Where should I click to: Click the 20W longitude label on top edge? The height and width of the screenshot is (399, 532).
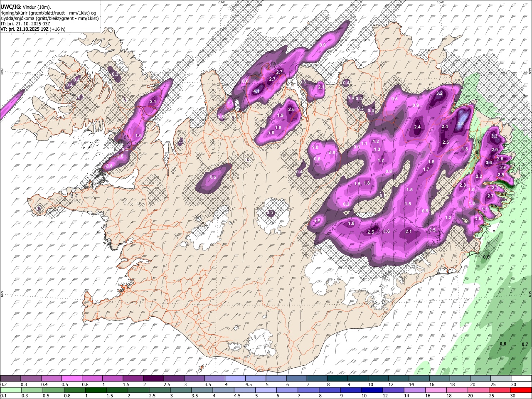point(221,2)
